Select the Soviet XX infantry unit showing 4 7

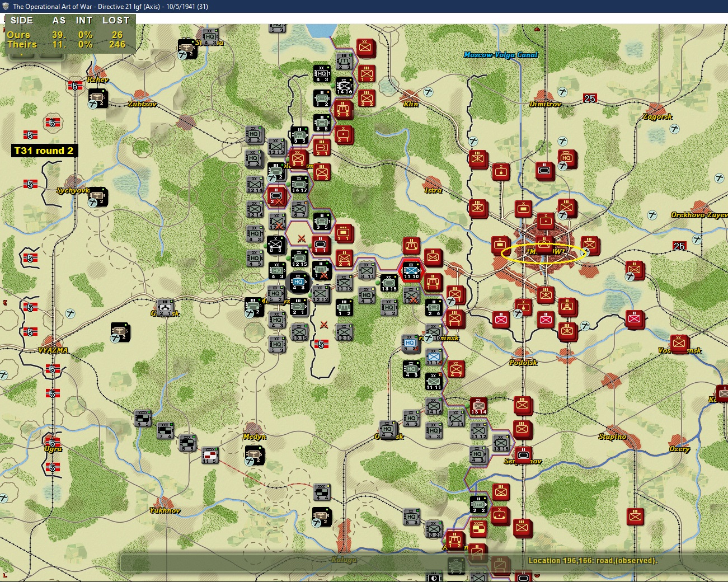pyautogui.click(x=456, y=369)
